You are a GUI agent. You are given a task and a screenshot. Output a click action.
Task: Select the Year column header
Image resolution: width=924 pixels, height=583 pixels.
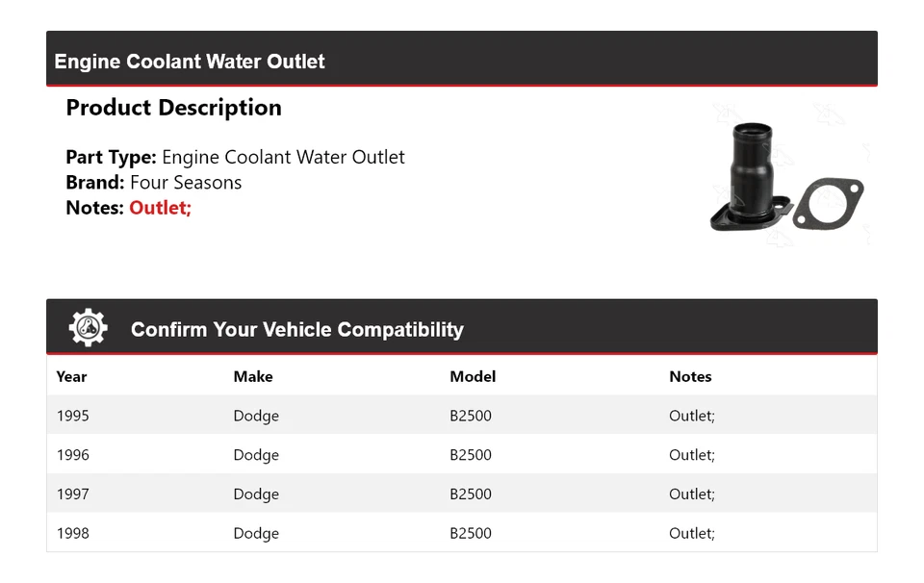(x=71, y=376)
